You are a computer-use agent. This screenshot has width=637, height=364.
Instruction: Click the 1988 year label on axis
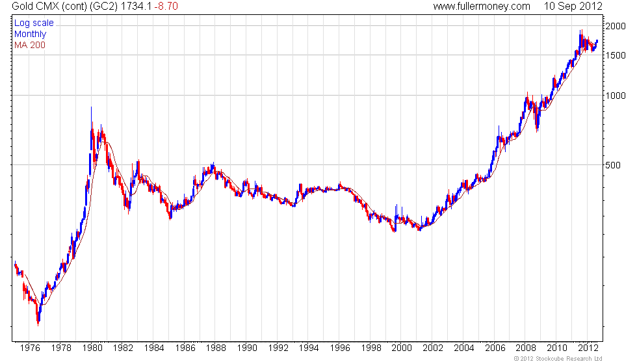point(216,348)
